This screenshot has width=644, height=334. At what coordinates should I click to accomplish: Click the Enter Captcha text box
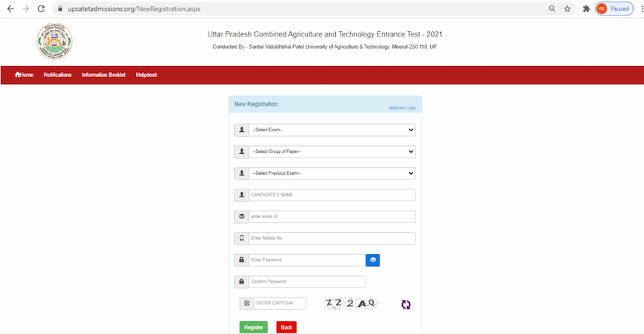[279, 304]
